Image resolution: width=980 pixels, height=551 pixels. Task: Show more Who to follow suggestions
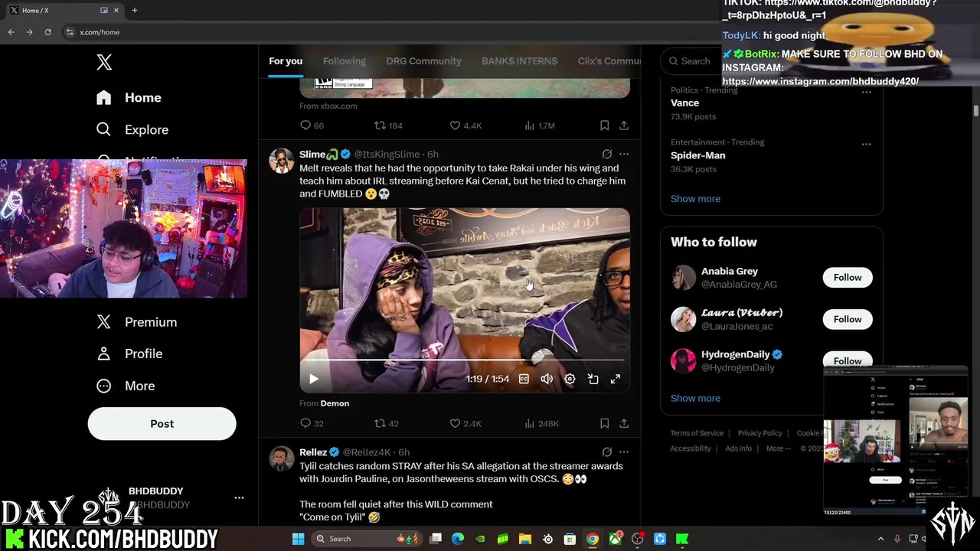(695, 399)
